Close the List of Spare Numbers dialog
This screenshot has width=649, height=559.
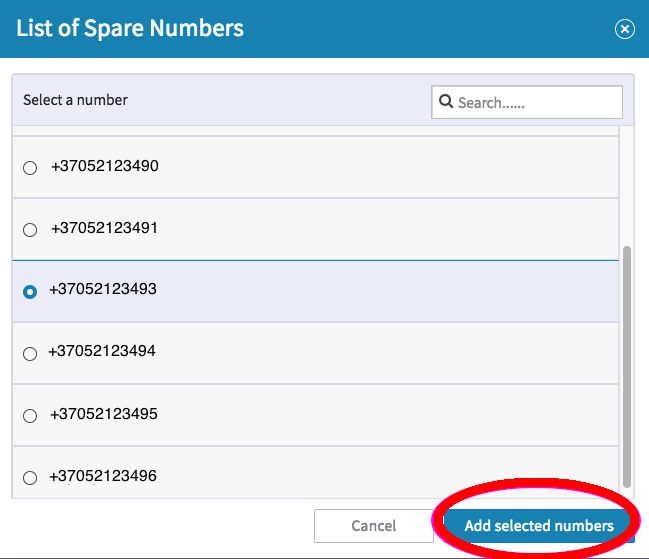(625, 29)
